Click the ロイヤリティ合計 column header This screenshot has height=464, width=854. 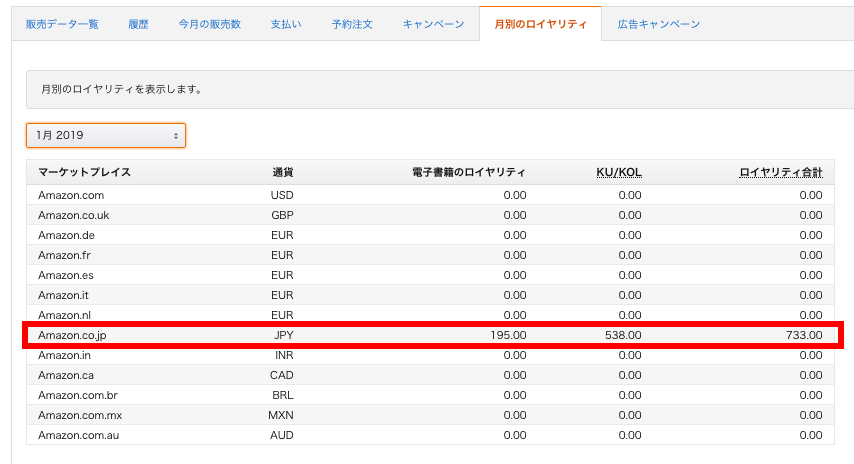780,172
